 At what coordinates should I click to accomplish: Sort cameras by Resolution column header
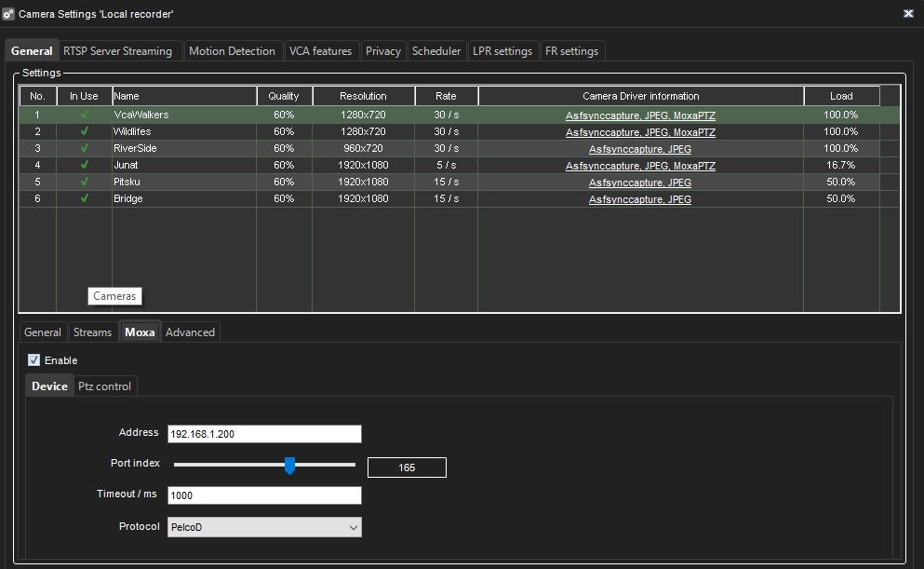[363, 96]
